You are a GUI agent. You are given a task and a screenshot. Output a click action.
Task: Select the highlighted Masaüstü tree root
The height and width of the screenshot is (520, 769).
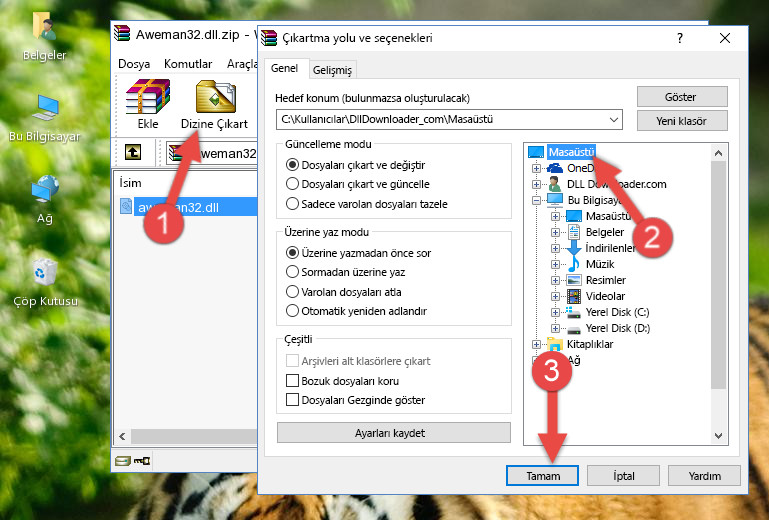(x=571, y=152)
